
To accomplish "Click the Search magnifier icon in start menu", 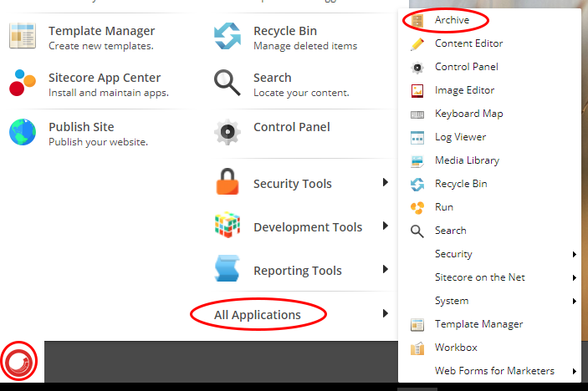I will [228, 83].
